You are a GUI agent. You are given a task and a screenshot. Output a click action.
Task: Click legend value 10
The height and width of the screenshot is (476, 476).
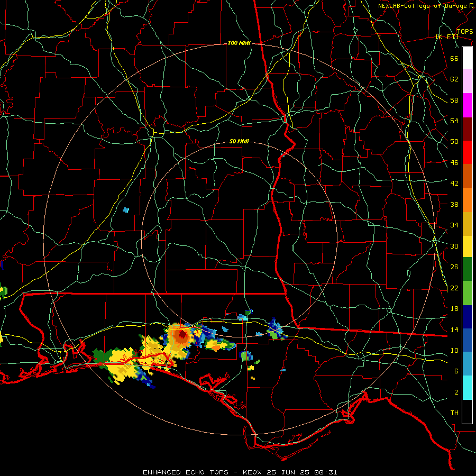click(454, 350)
